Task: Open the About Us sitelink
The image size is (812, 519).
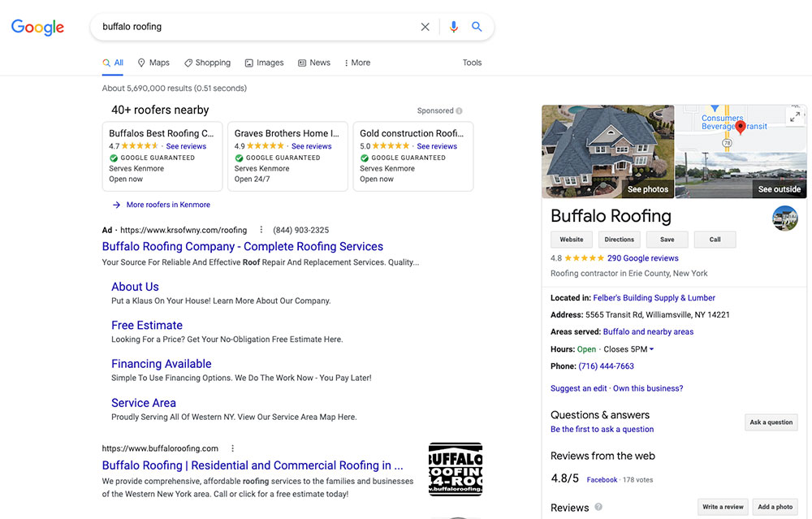Action: pyautogui.click(x=135, y=287)
